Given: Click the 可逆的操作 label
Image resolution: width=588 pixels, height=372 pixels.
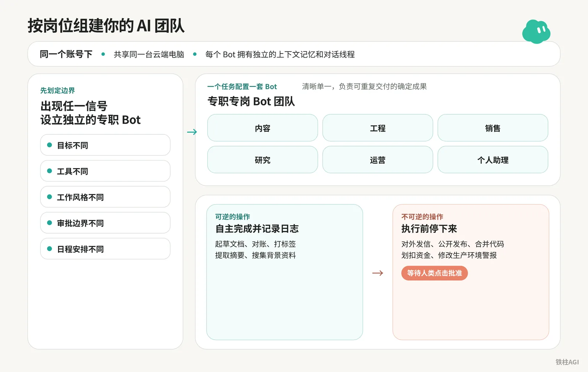Looking at the screenshot, I should (233, 217).
